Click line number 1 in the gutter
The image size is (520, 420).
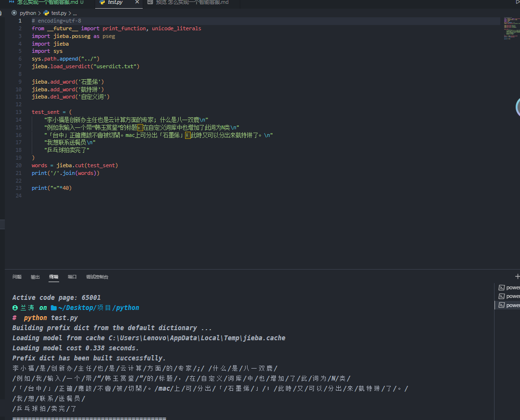20,21
